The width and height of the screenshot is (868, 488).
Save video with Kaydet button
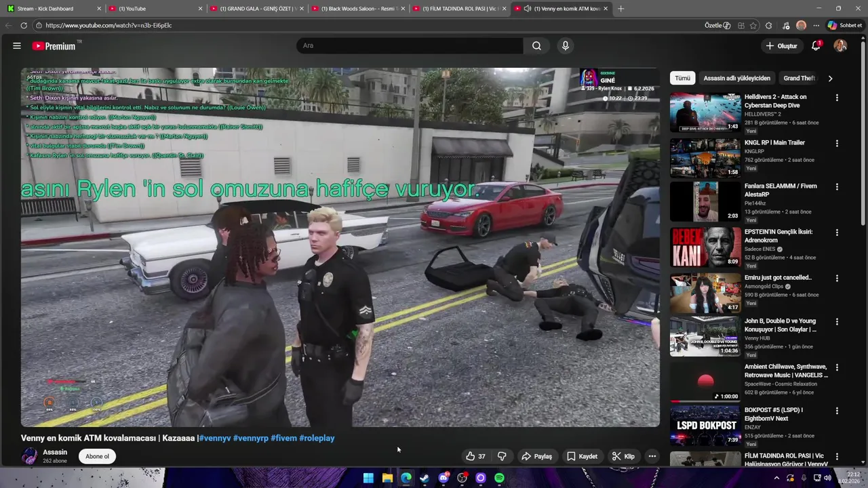coord(582,456)
